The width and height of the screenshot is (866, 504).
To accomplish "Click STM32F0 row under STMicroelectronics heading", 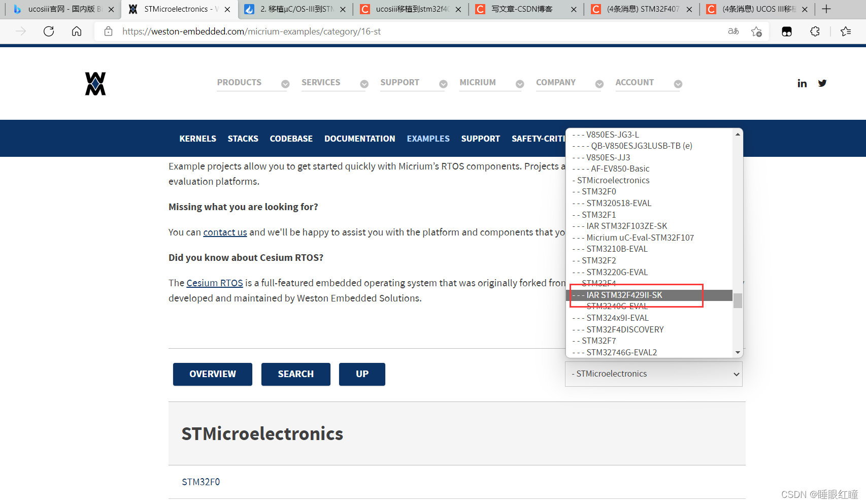I will pos(457,482).
